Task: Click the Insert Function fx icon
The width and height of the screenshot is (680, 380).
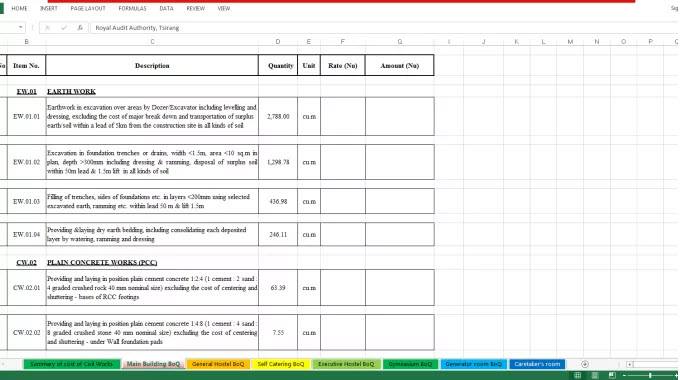Action: 80,28
